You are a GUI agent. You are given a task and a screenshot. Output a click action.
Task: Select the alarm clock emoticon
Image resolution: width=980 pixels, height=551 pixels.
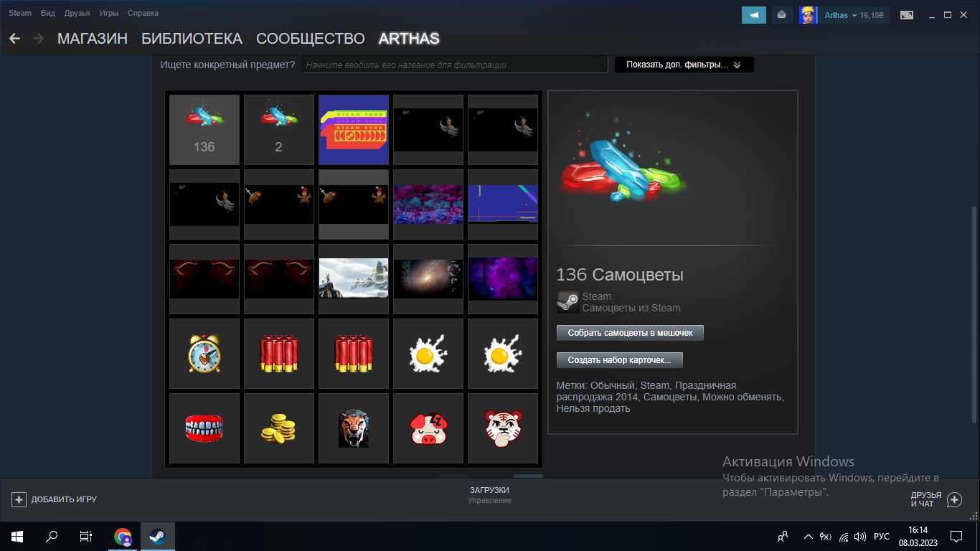tap(204, 354)
